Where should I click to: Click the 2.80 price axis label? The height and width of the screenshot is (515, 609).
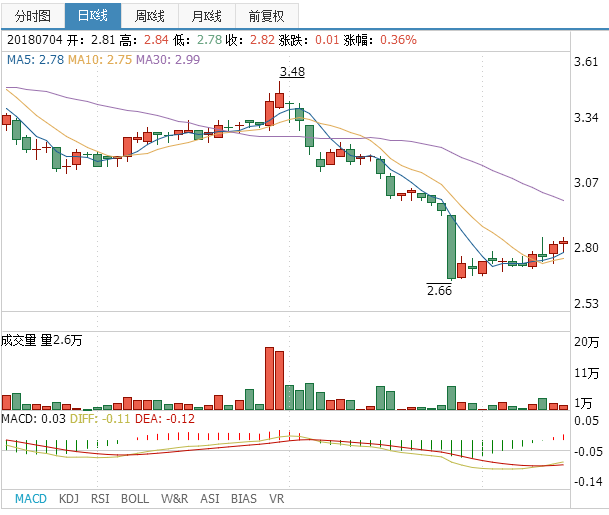coord(586,247)
